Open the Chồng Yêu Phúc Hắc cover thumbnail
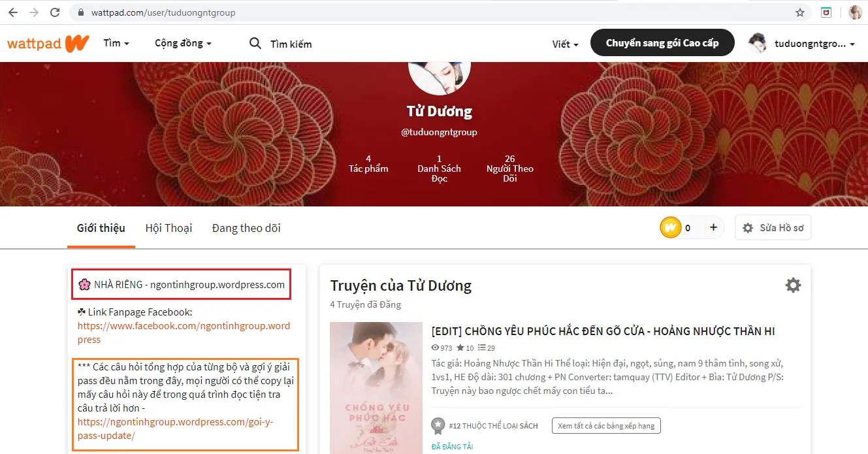Image resolution: width=868 pixels, height=454 pixels. pyautogui.click(x=376, y=387)
